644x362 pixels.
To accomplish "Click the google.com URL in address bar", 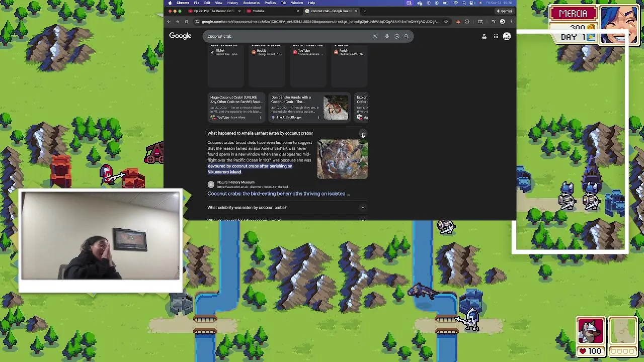I will click(x=320, y=22).
